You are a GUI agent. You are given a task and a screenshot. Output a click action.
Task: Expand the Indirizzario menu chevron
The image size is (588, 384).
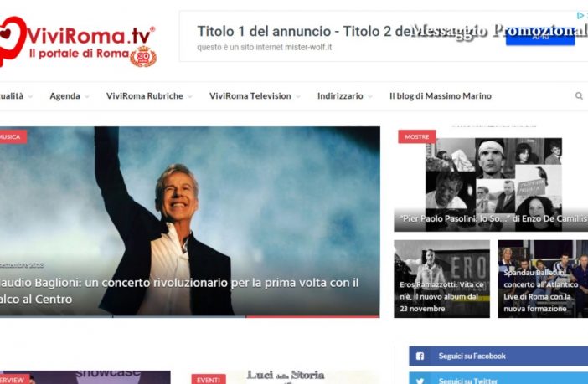click(x=370, y=96)
